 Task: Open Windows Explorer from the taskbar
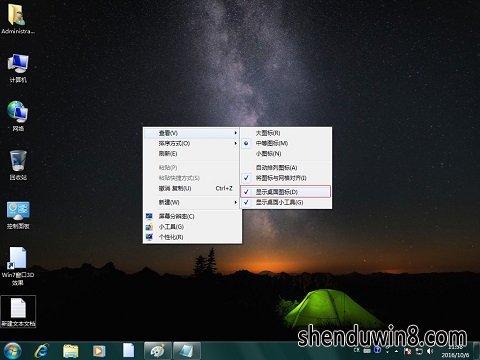tap(70, 351)
